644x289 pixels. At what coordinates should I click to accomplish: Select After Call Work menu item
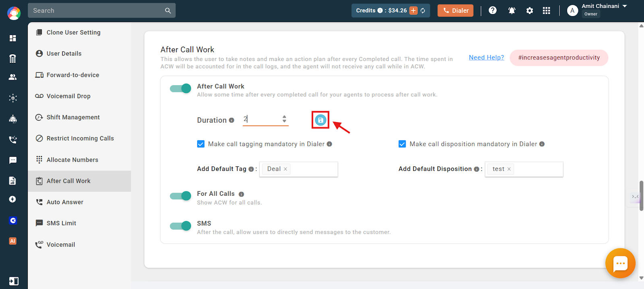click(x=79, y=181)
